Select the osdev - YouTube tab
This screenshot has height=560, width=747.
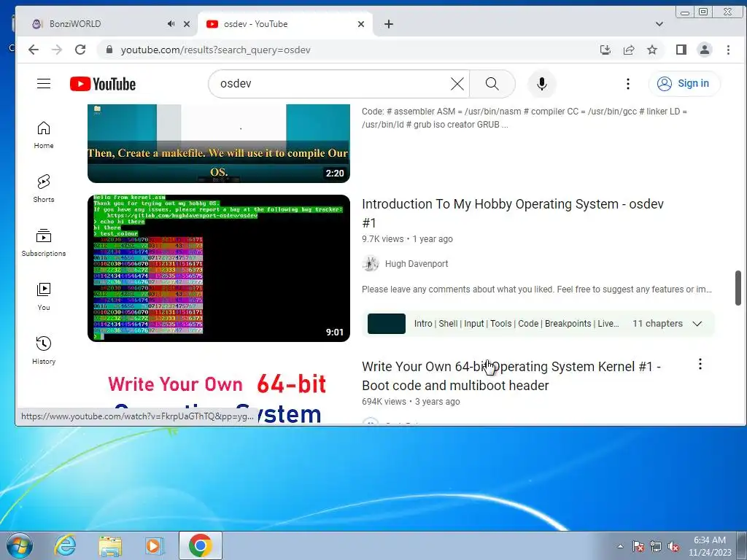click(285, 24)
